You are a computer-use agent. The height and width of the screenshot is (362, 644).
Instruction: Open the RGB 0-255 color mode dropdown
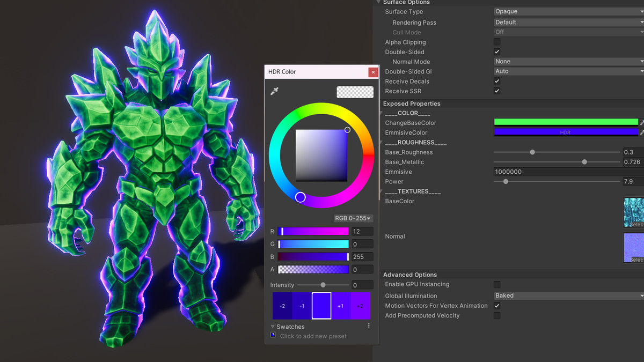[353, 218]
